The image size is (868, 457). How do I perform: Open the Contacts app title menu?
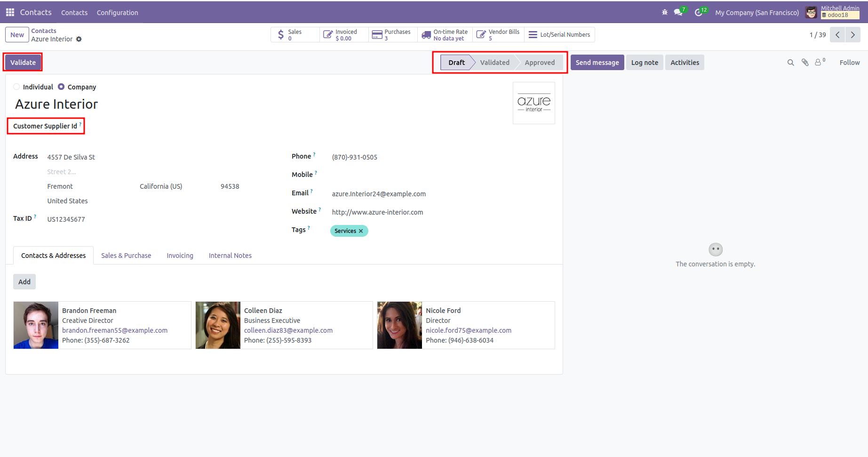36,12
